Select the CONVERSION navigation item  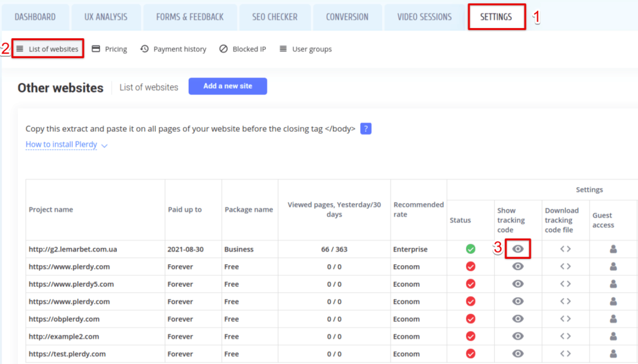(x=347, y=16)
